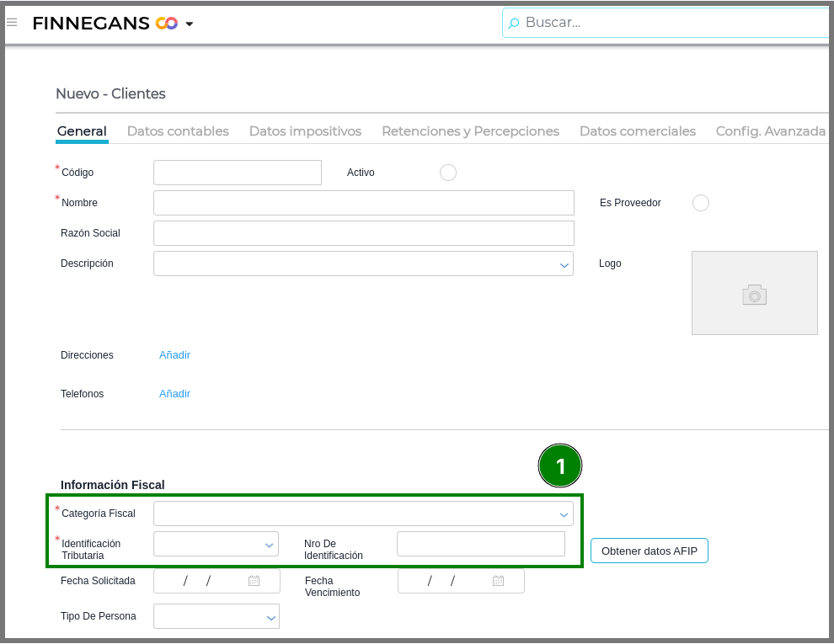Open the Identificación Tributaria dropdown
The image size is (834, 644).
click(269, 545)
